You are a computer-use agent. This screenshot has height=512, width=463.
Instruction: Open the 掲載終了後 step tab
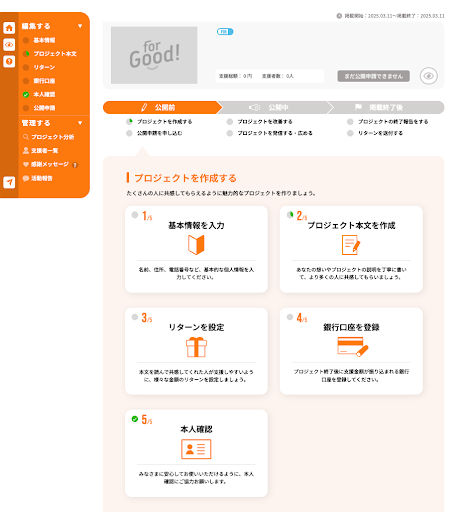(386, 107)
